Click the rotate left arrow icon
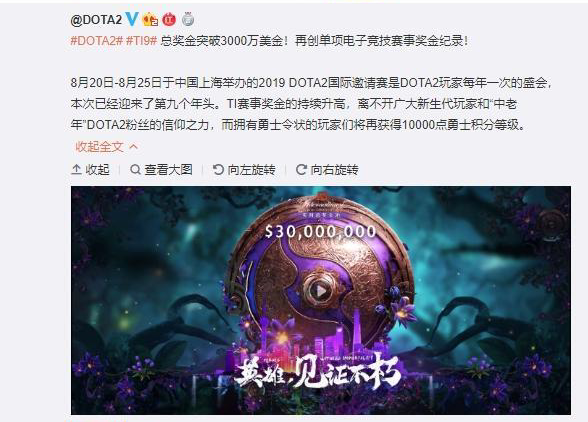The image size is (588, 422). click(x=218, y=170)
